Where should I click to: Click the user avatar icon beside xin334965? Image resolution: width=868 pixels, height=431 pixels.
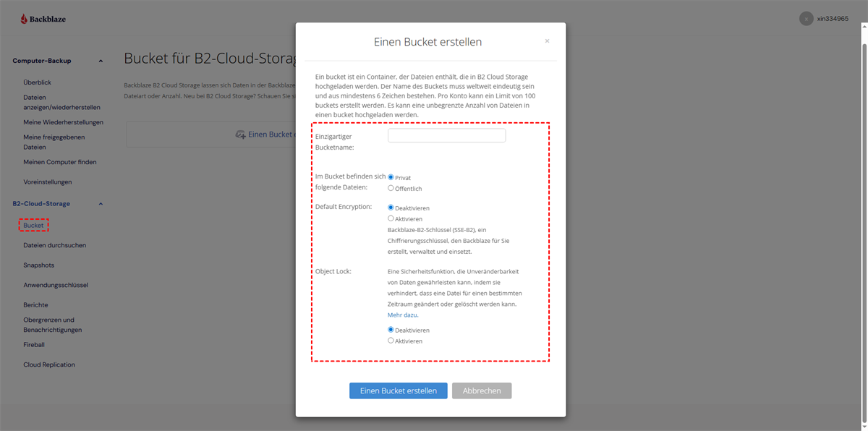pyautogui.click(x=806, y=19)
